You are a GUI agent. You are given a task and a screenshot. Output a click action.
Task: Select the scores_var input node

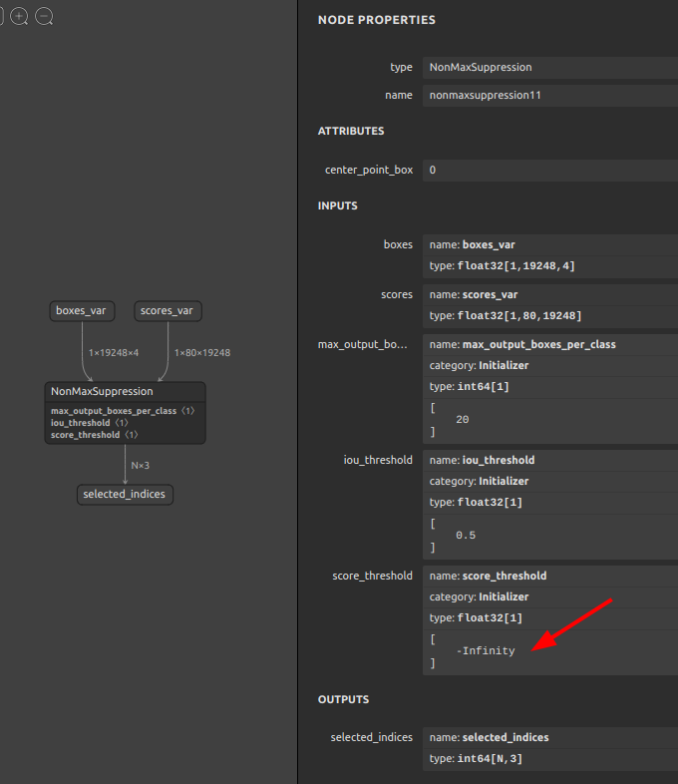pos(168,311)
